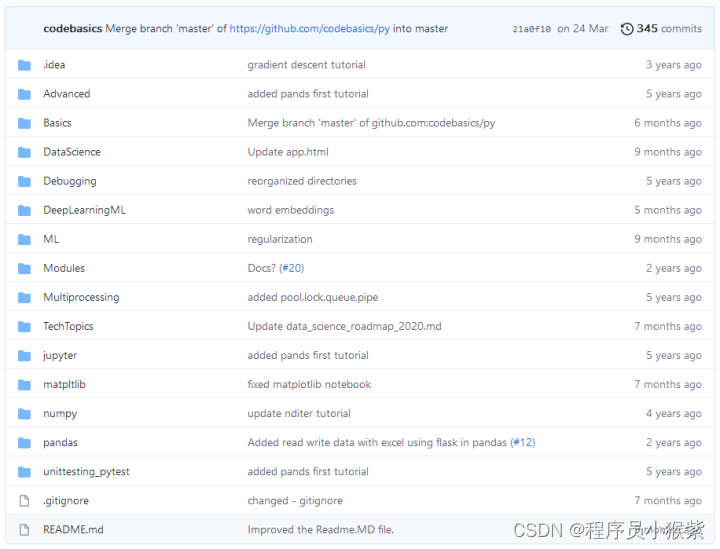The image size is (720, 549).
Task: Open the unittesting_pytest folder
Action: coord(86,471)
